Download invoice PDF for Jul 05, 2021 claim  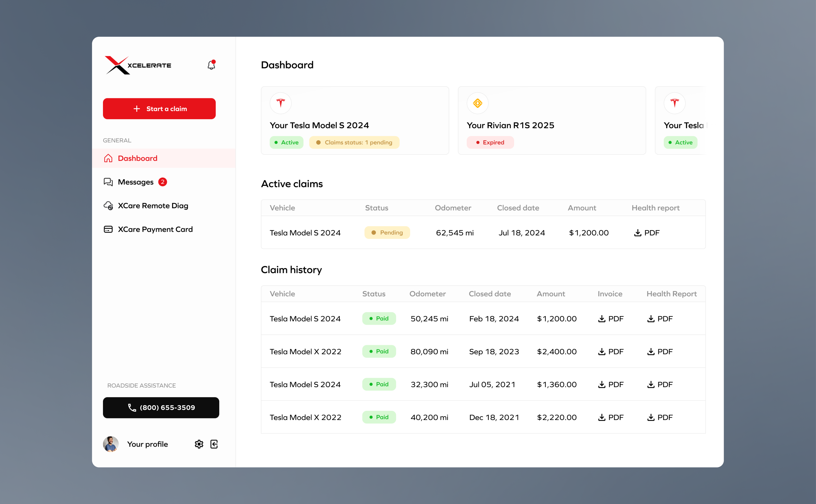point(611,385)
